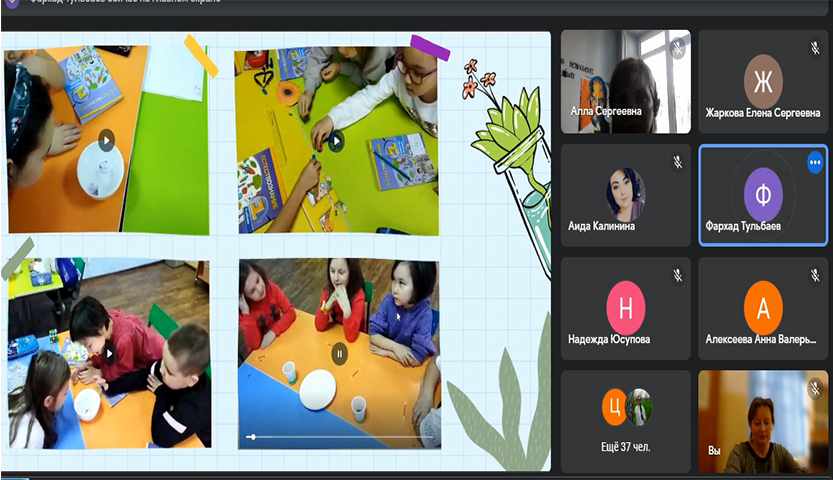Click muted mic icon on Жаркова Елена Сергеевна
The image size is (833, 480).
click(x=815, y=46)
